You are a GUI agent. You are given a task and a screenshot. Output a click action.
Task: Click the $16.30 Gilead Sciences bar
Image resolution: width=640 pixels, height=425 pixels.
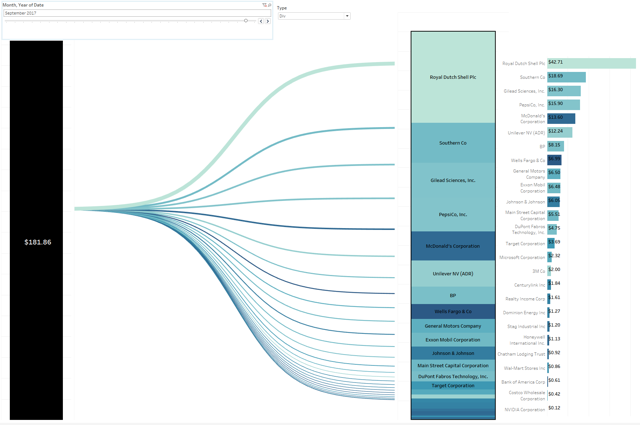(564, 91)
